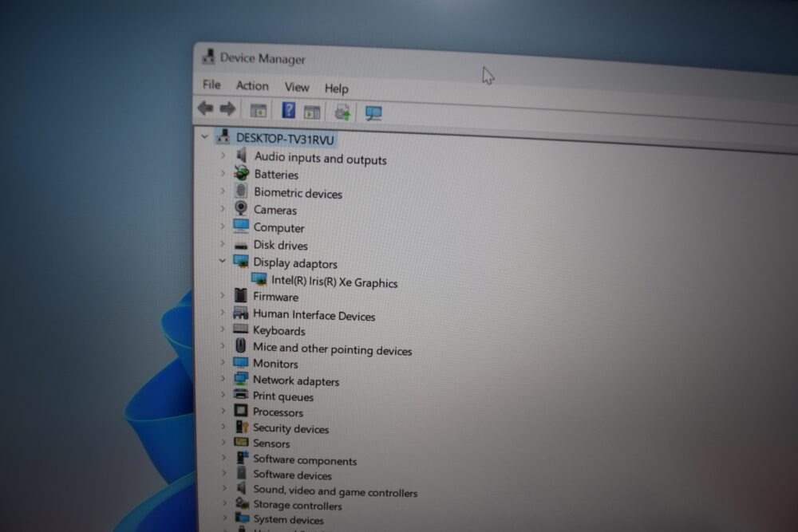Click the Intel Iris Xe Graphics device icon

tap(259, 279)
